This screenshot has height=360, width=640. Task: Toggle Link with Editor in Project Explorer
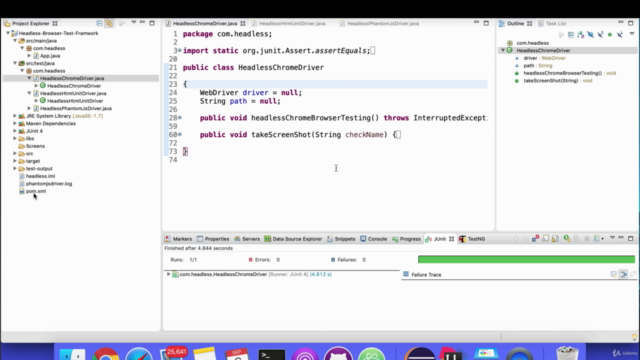coord(109,23)
